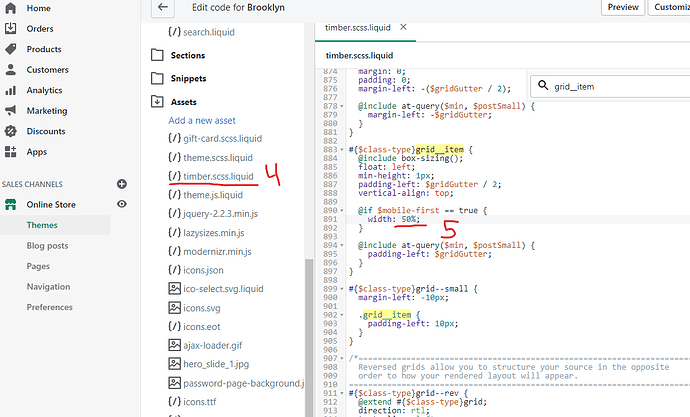690x417 pixels.
Task: Click line number 897 in gutter
Action: point(330,271)
